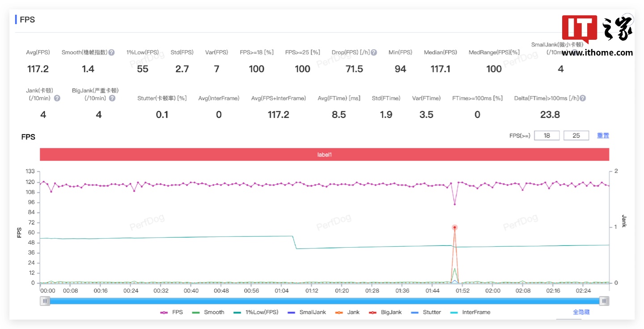Image resolution: width=644 pixels, height=329 pixels.
Task: Click the 重置 reset link
Action: [603, 135]
